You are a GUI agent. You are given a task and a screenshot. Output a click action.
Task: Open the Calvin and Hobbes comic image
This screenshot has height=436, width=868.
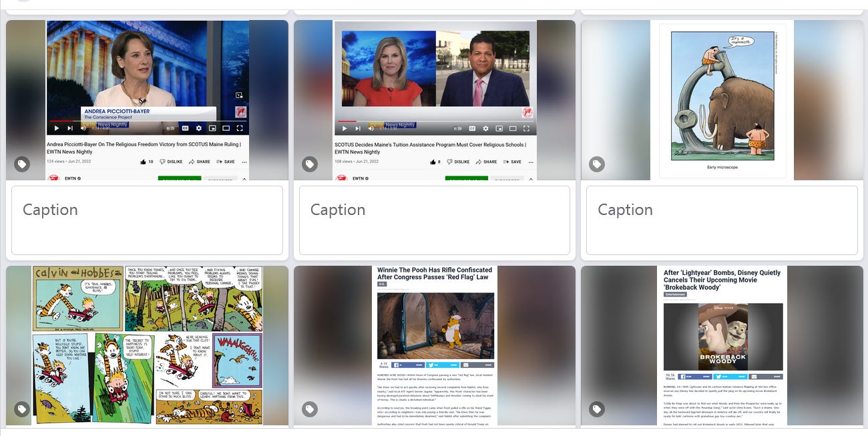point(147,346)
